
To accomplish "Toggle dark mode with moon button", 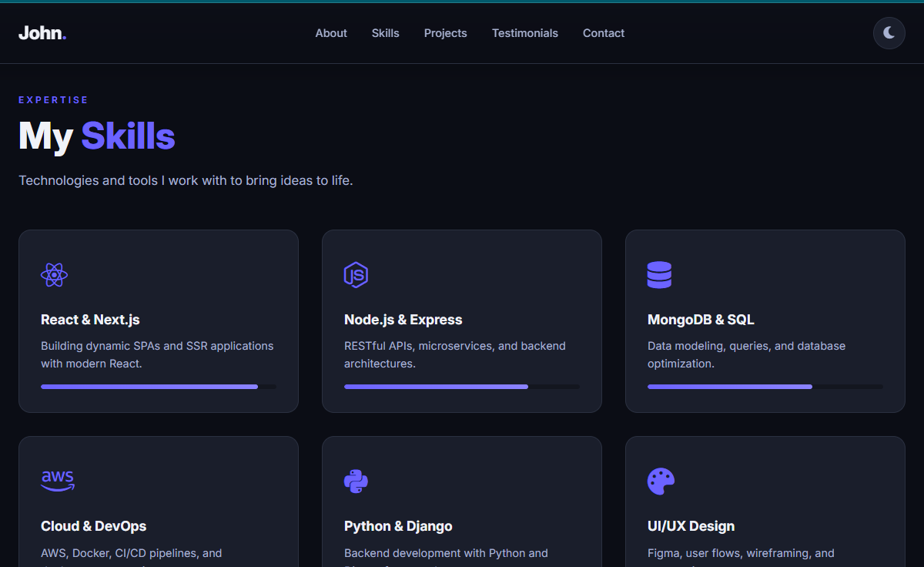I will (889, 33).
